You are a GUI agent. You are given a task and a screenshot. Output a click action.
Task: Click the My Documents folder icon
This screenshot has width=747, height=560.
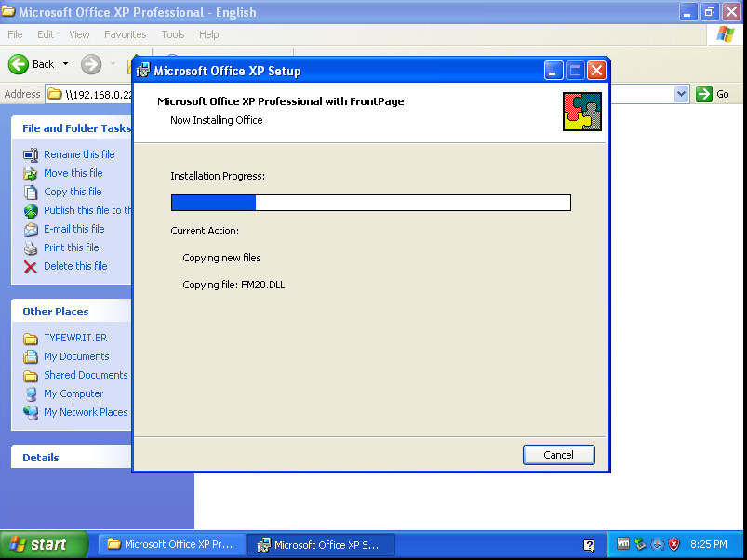tap(31, 356)
